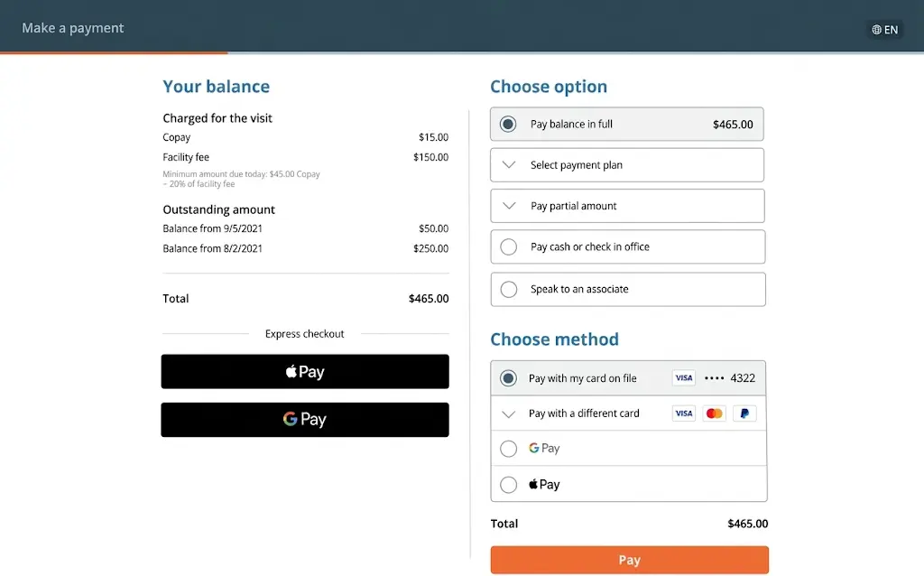Click the Mastercard logo
Screen dimensions: 924x576
pyautogui.click(x=715, y=413)
